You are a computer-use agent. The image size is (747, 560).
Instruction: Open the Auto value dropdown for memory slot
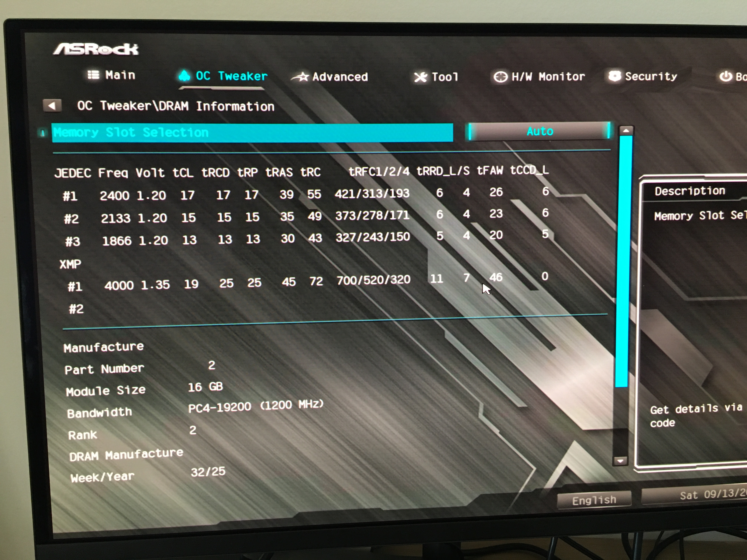click(539, 131)
